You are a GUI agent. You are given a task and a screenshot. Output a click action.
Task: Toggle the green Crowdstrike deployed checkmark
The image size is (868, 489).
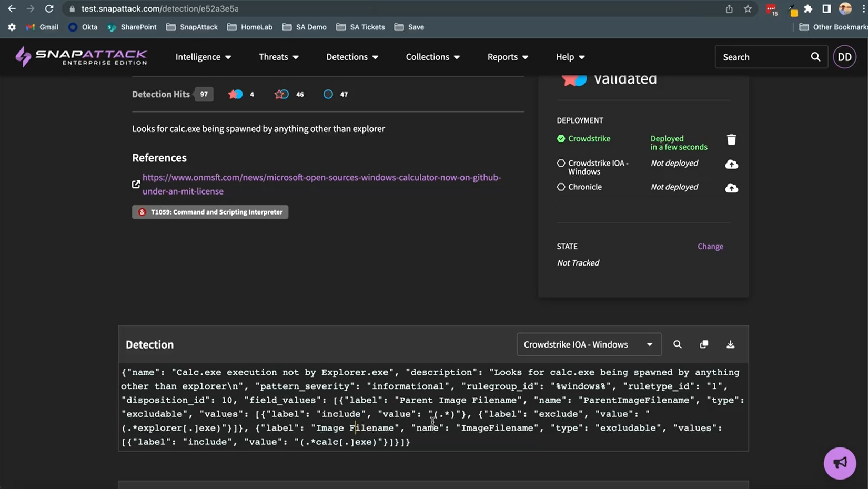click(x=561, y=139)
